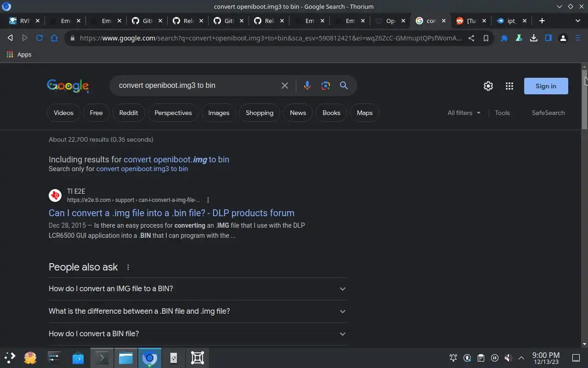Open SafeSearch settings
This screenshot has height=368, width=588.
pos(548,113)
